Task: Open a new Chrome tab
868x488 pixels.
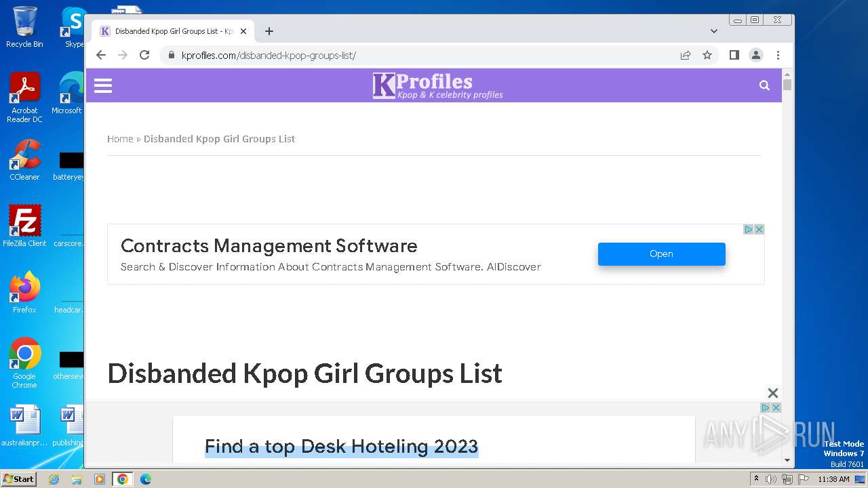Action: [269, 31]
